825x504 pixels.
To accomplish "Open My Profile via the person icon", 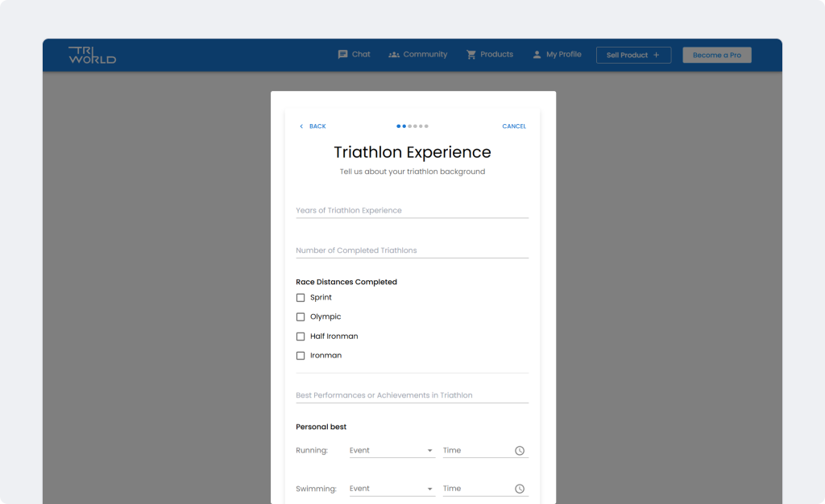I will (x=536, y=54).
